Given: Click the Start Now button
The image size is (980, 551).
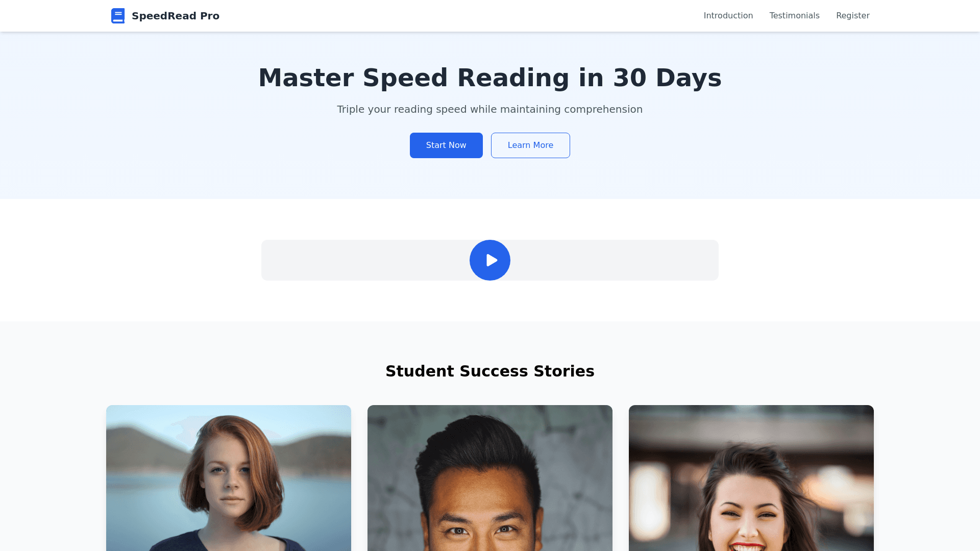Looking at the screenshot, I should tap(446, 145).
